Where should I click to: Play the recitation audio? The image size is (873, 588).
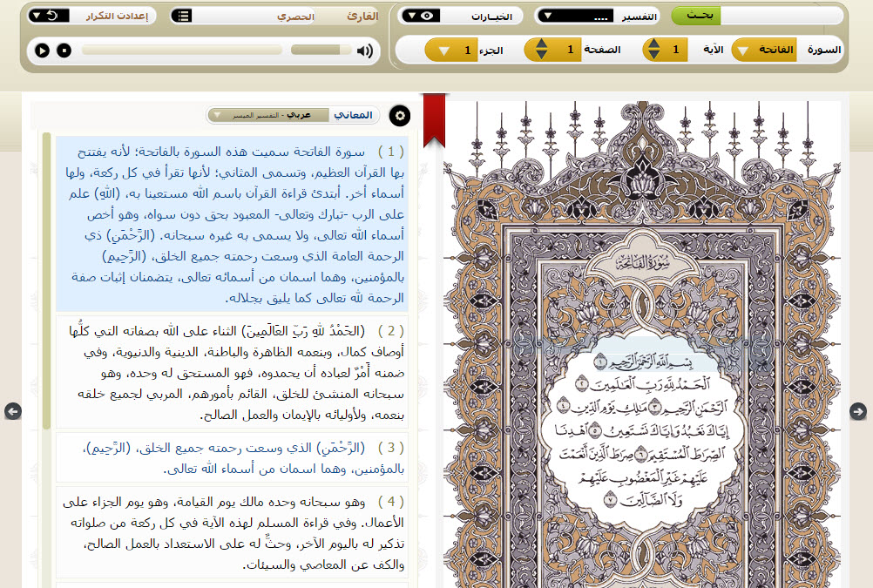point(42,51)
